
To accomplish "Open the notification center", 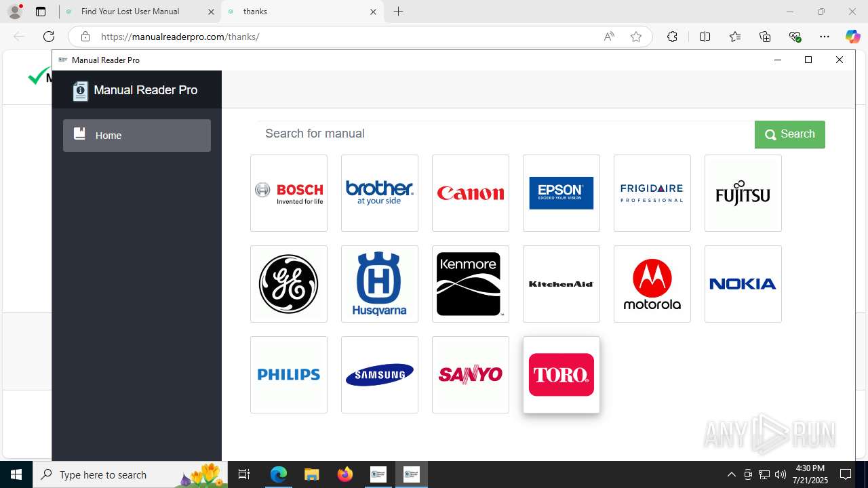I will click(846, 474).
